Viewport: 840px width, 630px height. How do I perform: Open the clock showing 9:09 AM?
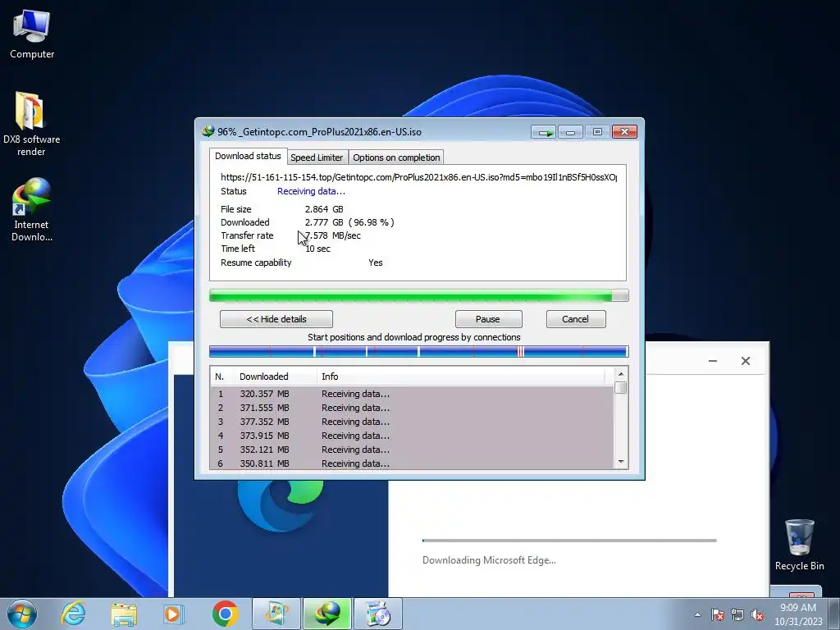pos(798,614)
